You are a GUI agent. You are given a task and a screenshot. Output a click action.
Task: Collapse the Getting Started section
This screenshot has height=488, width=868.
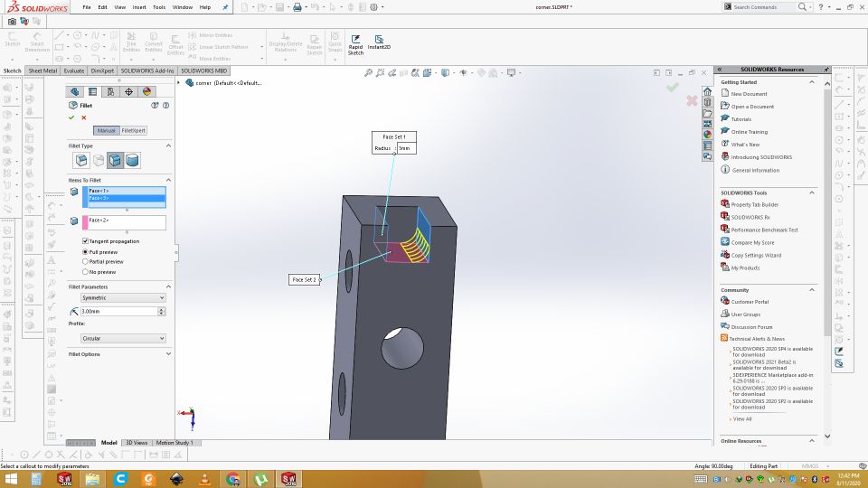tap(812, 82)
